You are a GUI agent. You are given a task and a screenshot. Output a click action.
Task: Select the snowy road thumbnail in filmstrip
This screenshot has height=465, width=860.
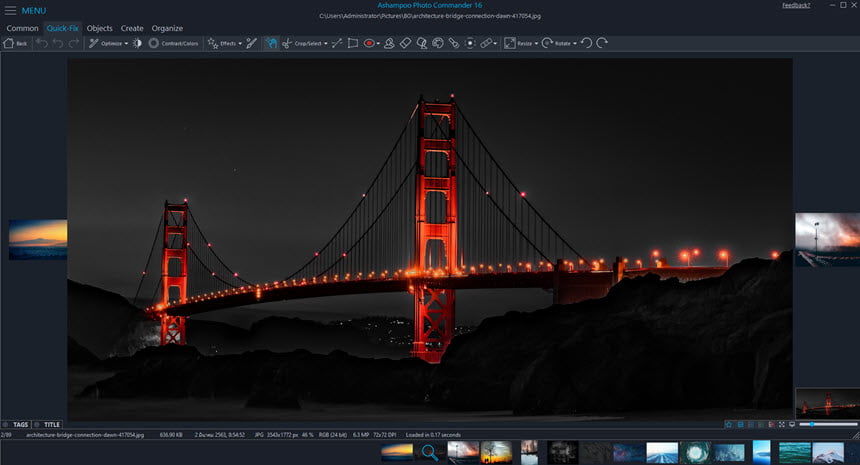pos(662,453)
